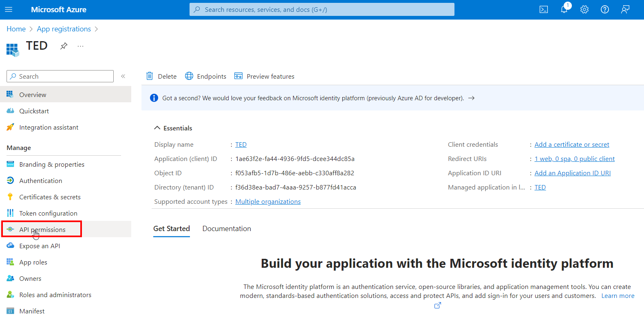Viewport: 644px width, 324px height.
Task: Open portal settings gear
Action: click(584, 9)
